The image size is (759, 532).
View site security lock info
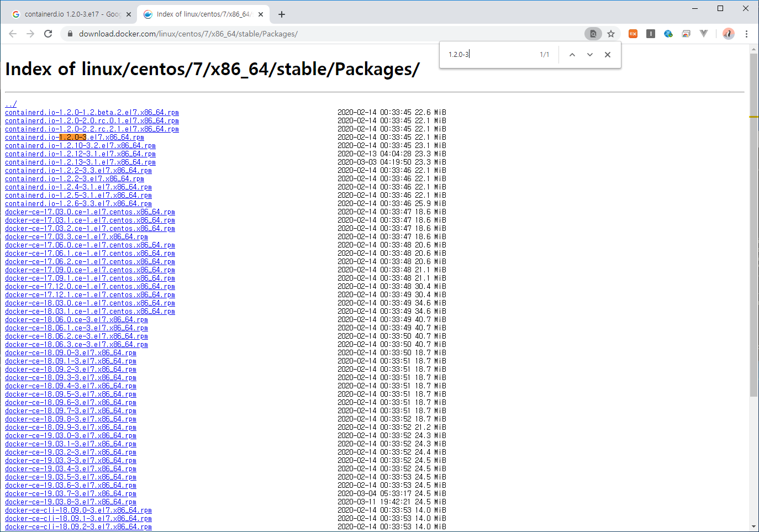click(x=70, y=34)
